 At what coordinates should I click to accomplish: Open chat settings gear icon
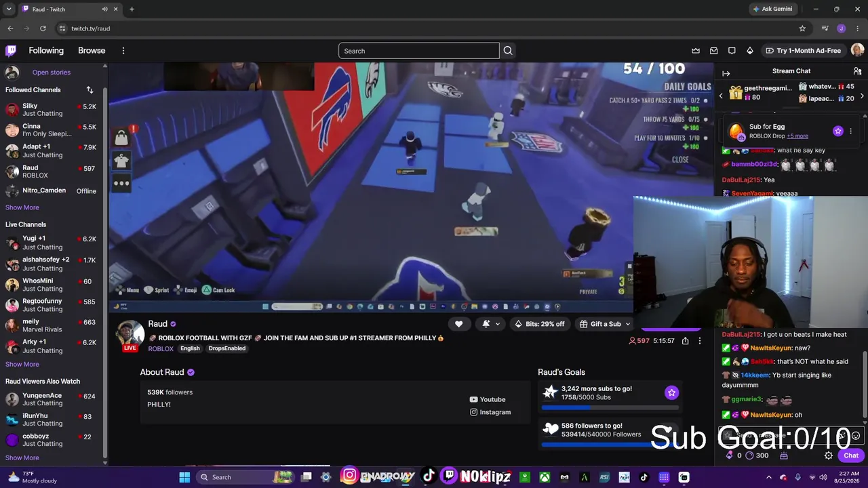coord(829,455)
